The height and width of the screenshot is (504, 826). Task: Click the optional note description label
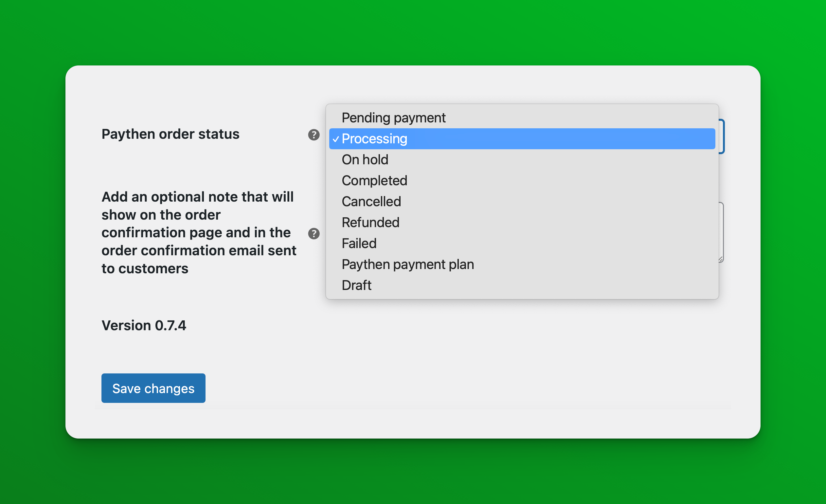tap(199, 233)
